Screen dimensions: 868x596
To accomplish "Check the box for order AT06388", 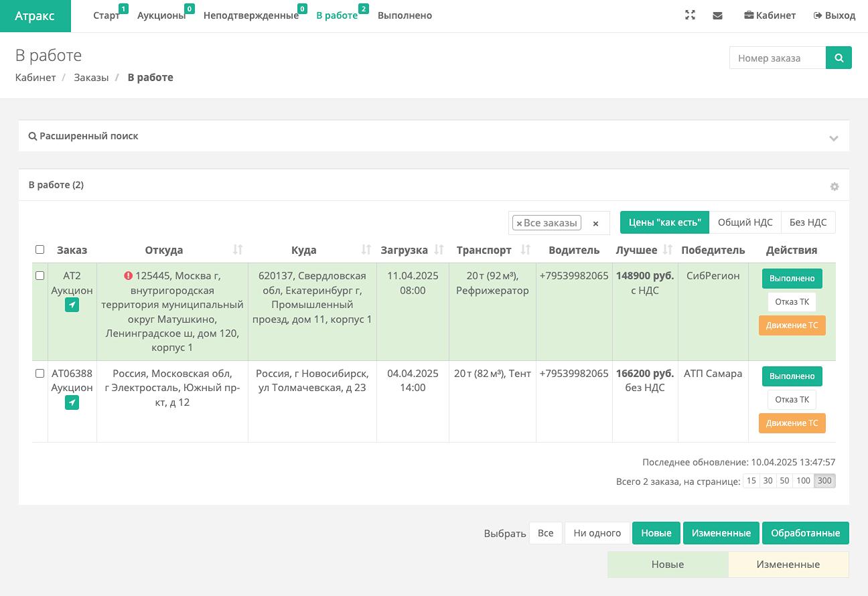I will click(x=40, y=374).
